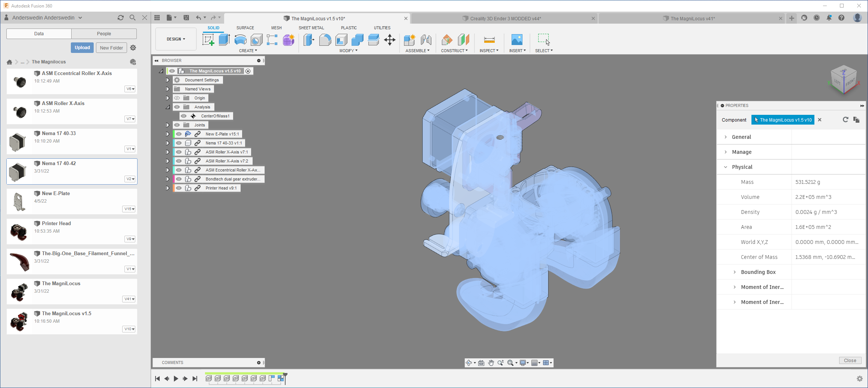The height and width of the screenshot is (388, 868).
Task: Select the Revolve tool
Action: click(x=240, y=39)
